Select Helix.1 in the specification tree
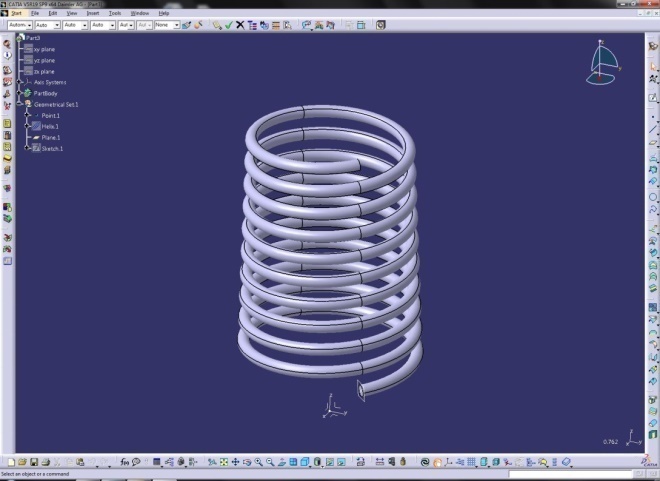This screenshot has width=660, height=481. (49, 126)
